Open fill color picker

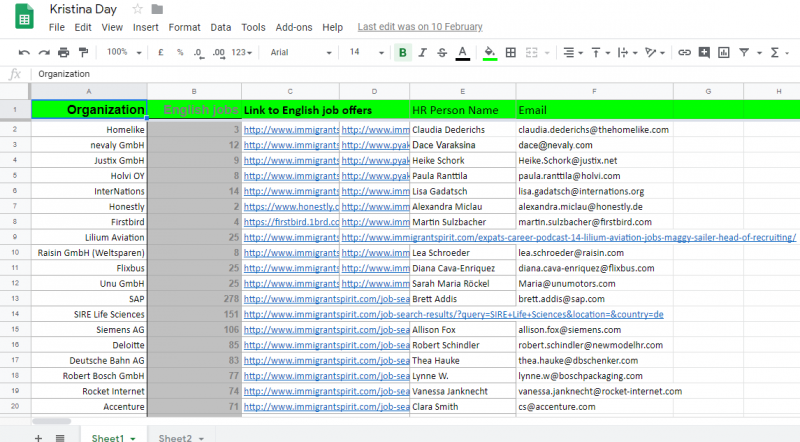[x=490, y=53]
